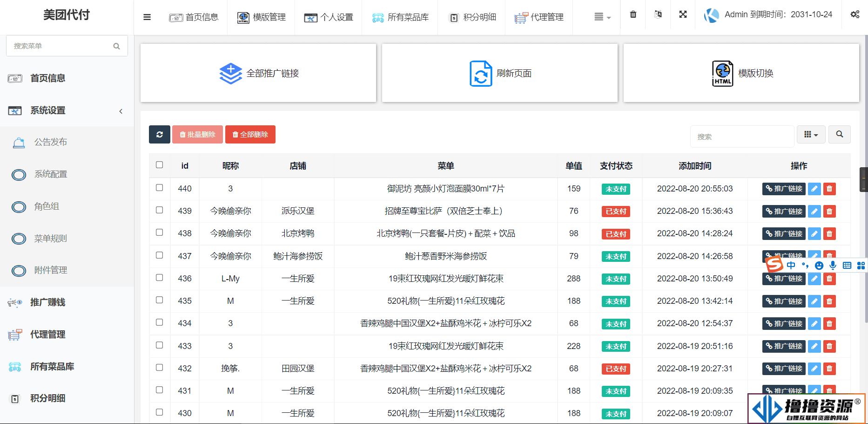Click the 刷新页面 refresh card
868x424 pixels.
pyautogui.click(x=500, y=73)
